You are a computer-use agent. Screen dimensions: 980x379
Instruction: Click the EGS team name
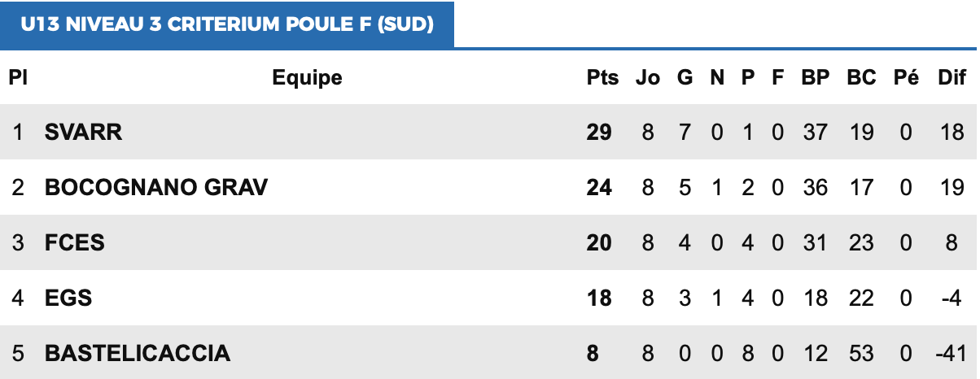[x=68, y=298]
